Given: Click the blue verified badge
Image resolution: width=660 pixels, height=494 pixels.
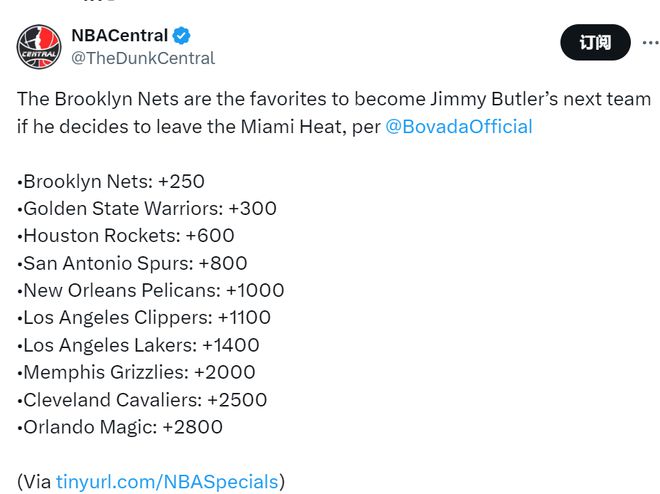Looking at the screenshot, I should tap(181, 35).
